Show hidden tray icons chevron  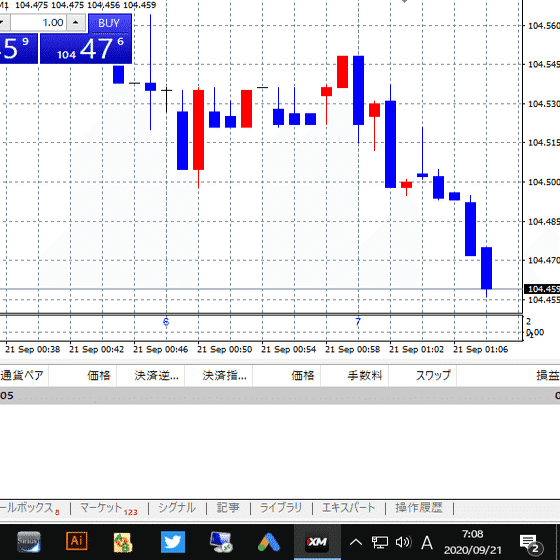356,542
